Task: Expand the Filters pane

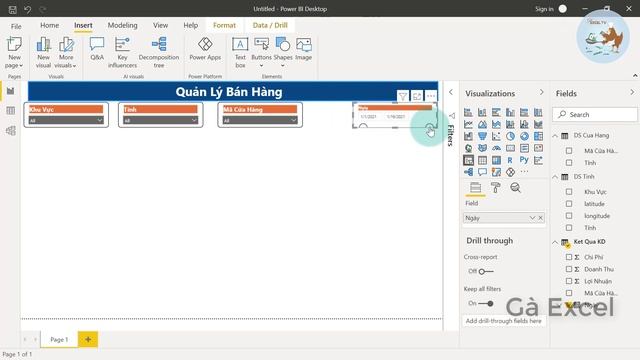Action: (451, 92)
